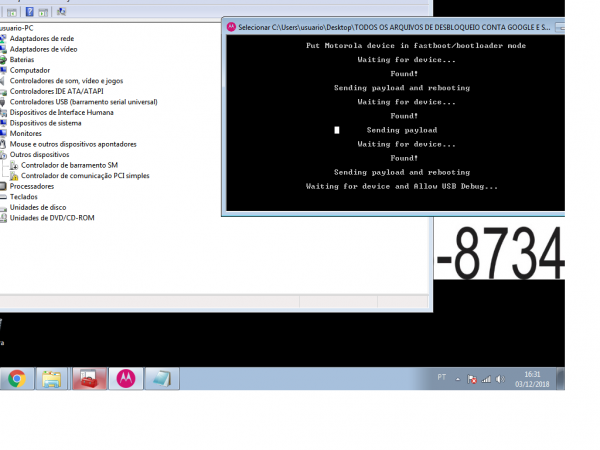Click the 'Sending payload' line beside the cursor

pos(402,130)
